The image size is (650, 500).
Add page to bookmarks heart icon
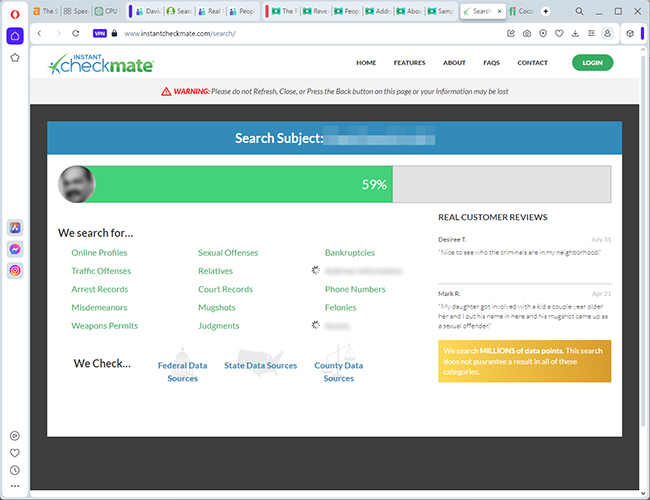tap(559, 34)
